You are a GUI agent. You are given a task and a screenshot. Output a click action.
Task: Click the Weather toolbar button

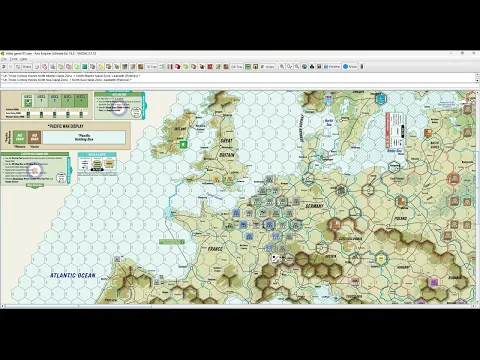tap(332, 67)
